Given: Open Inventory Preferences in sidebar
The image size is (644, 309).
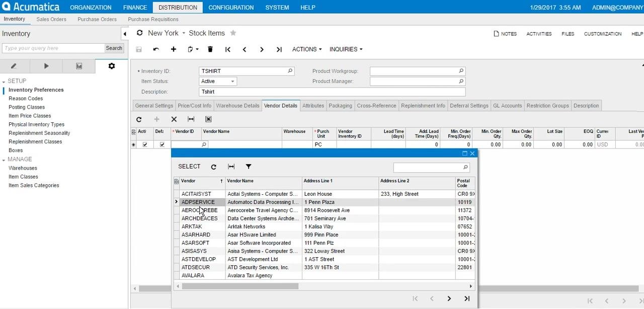Looking at the screenshot, I should [x=36, y=90].
